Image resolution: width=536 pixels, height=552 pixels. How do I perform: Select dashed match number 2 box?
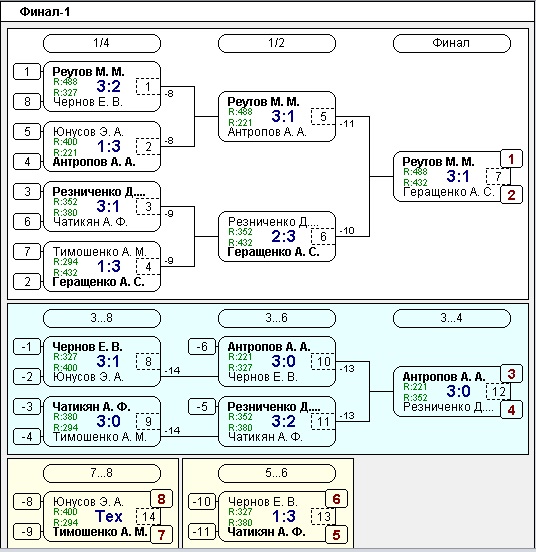pyautogui.click(x=148, y=147)
